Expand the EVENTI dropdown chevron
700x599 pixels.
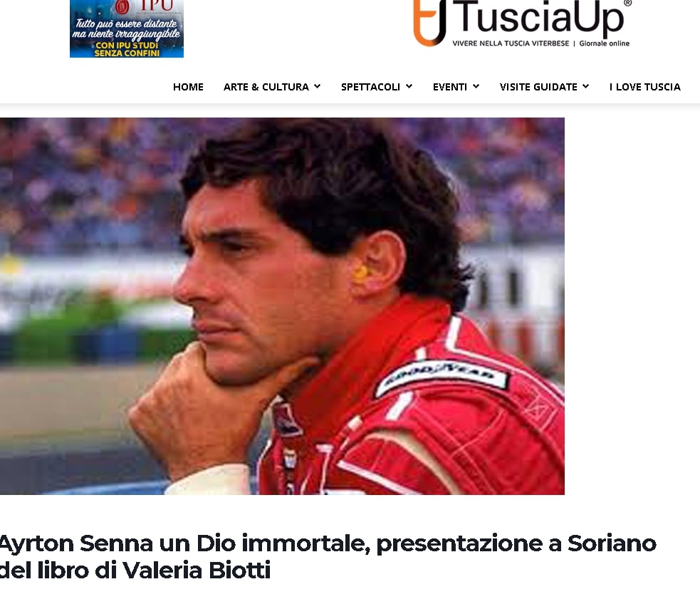(x=476, y=86)
